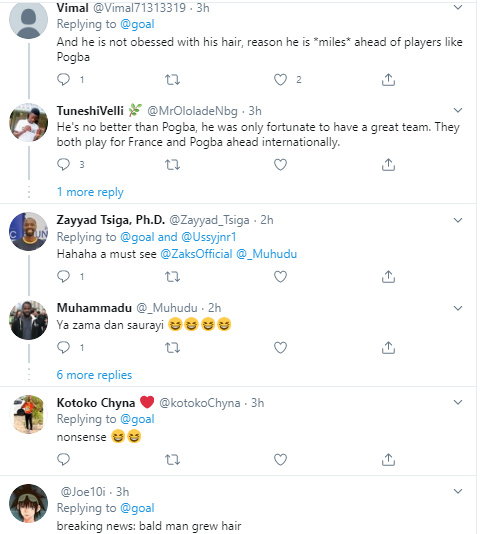The height and width of the screenshot is (534, 480).
Task: Like Vimal's tweet with the heart icon
Action: (x=280, y=80)
